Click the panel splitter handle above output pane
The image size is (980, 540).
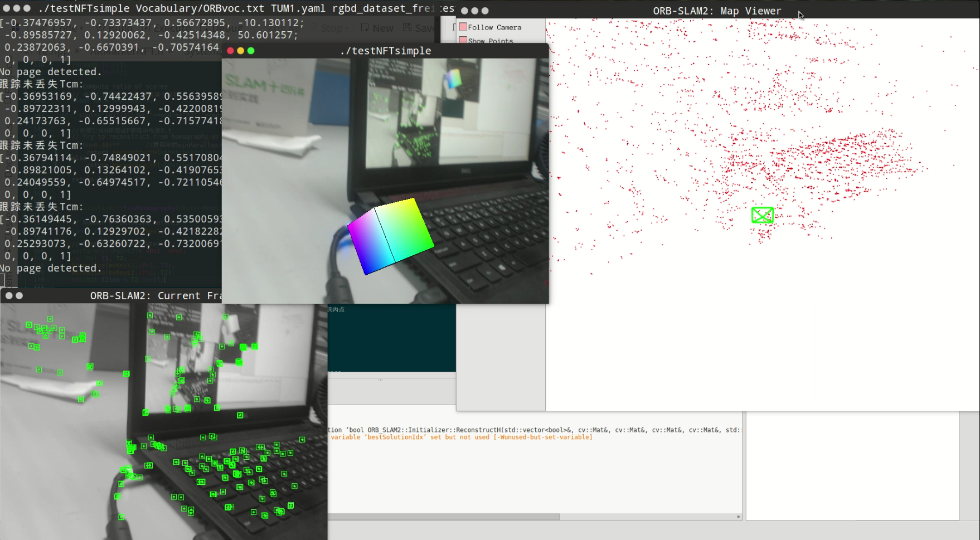pos(380,380)
